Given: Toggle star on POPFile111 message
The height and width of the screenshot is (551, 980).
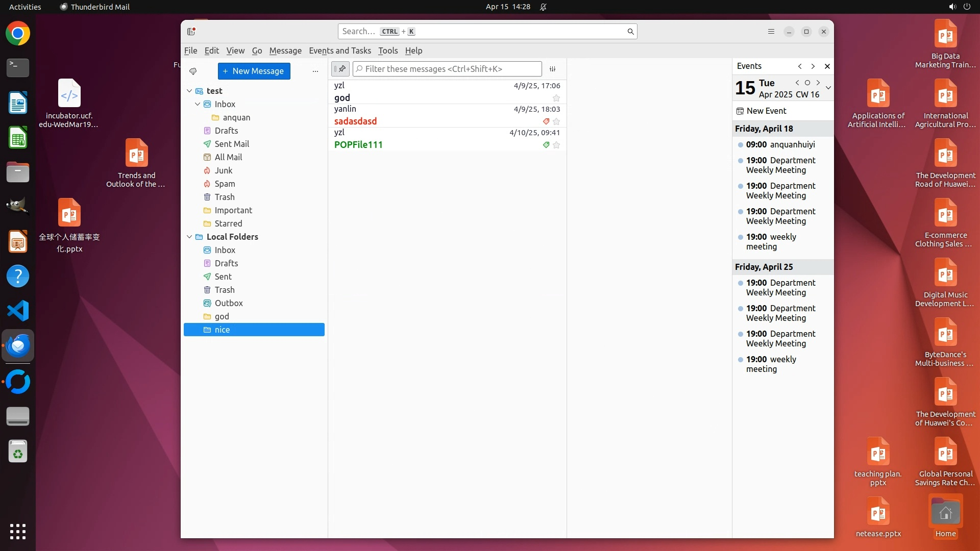Looking at the screenshot, I should 556,145.
